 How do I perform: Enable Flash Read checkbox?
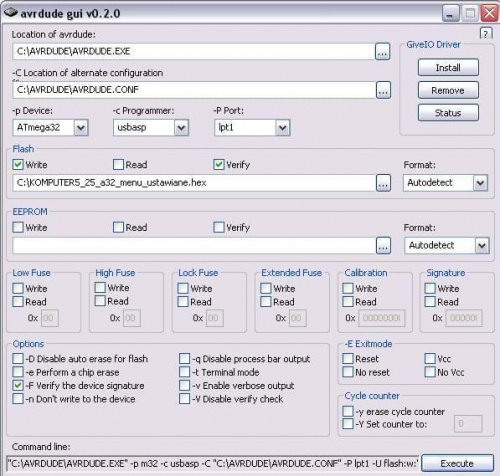coord(118,164)
